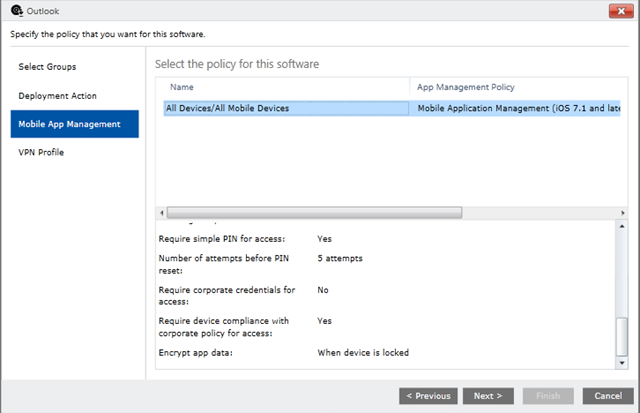Click 'Number of attempts before PIN reset:' label

pyautogui.click(x=224, y=264)
